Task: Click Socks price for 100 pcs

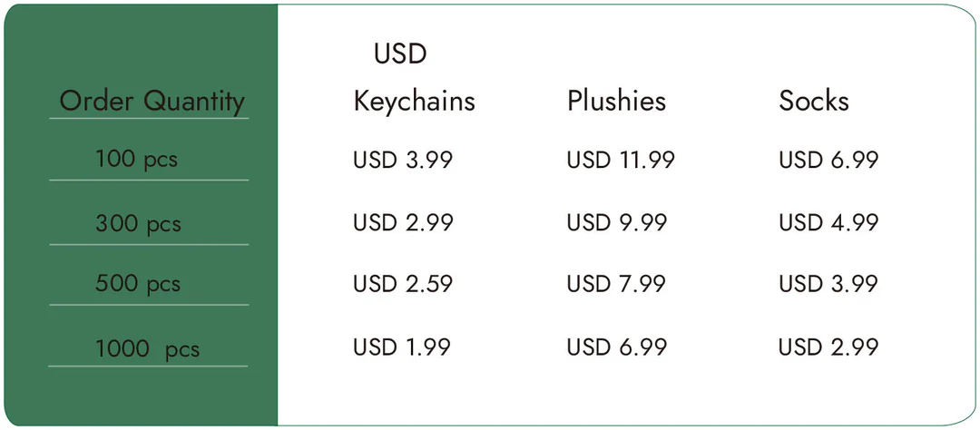Action: click(828, 161)
